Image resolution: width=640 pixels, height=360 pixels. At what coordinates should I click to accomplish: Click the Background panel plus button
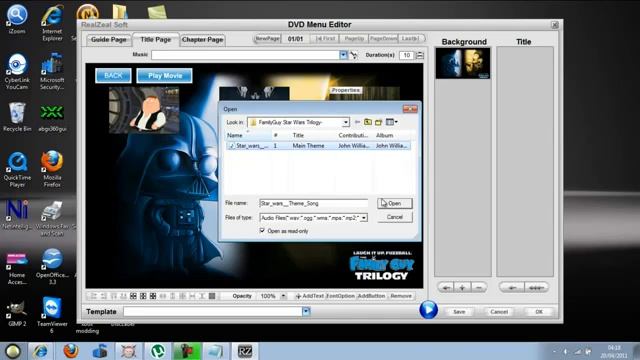coord(462,287)
